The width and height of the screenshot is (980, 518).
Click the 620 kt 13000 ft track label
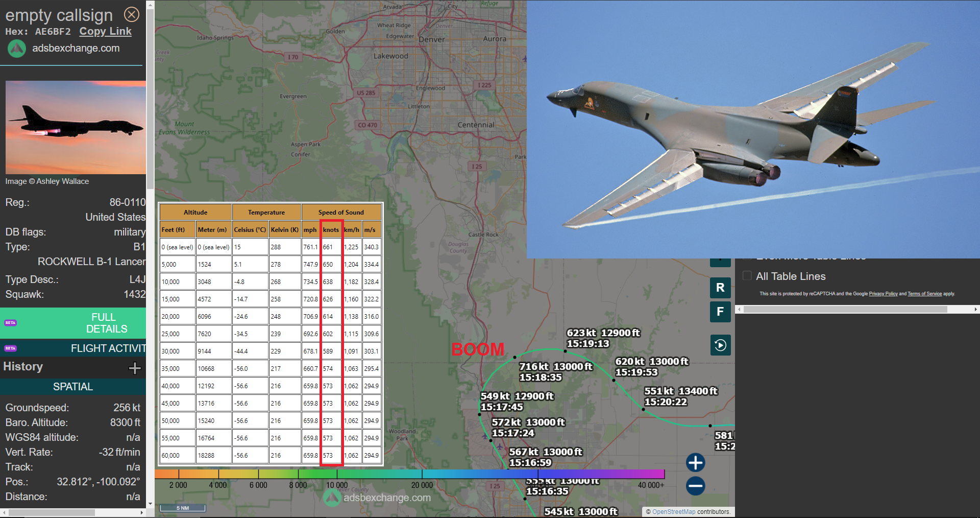pyautogui.click(x=651, y=367)
